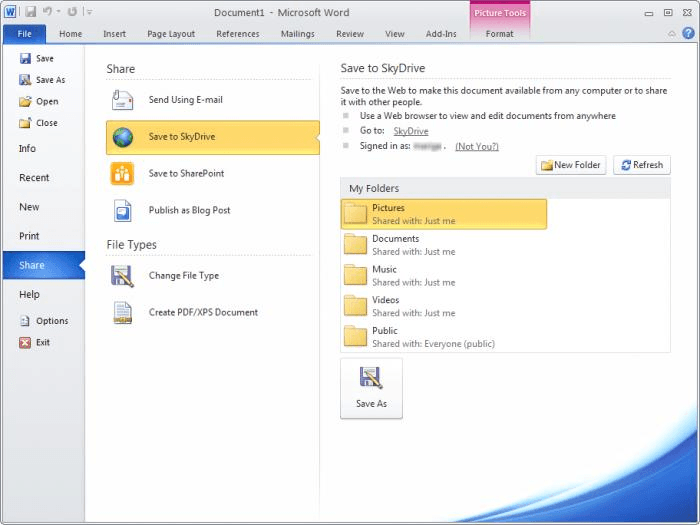
Task: Switch to the Page Layout tab
Action: (171, 34)
